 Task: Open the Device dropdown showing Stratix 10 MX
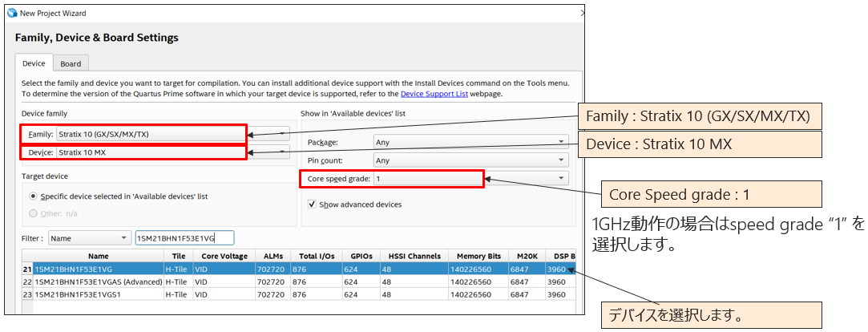pyautogui.click(x=282, y=152)
